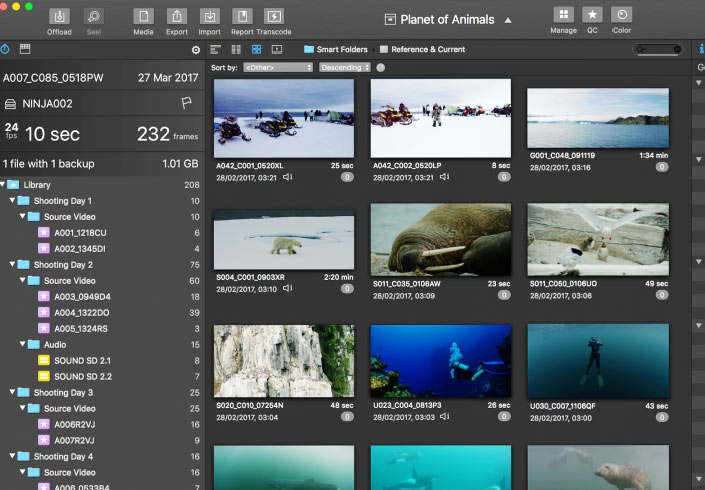Viewport: 705px width, 490px height.
Task: Open the Offload tool
Action: click(59, 17)
